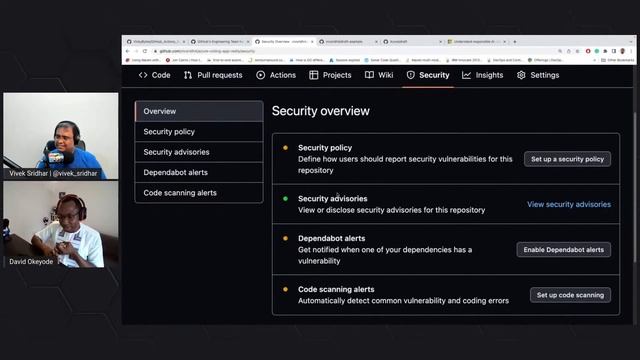Open the Other Bookmarks folder
Image resolution: width=640 pixels, height=360 pixels.
tap(618, 60)
